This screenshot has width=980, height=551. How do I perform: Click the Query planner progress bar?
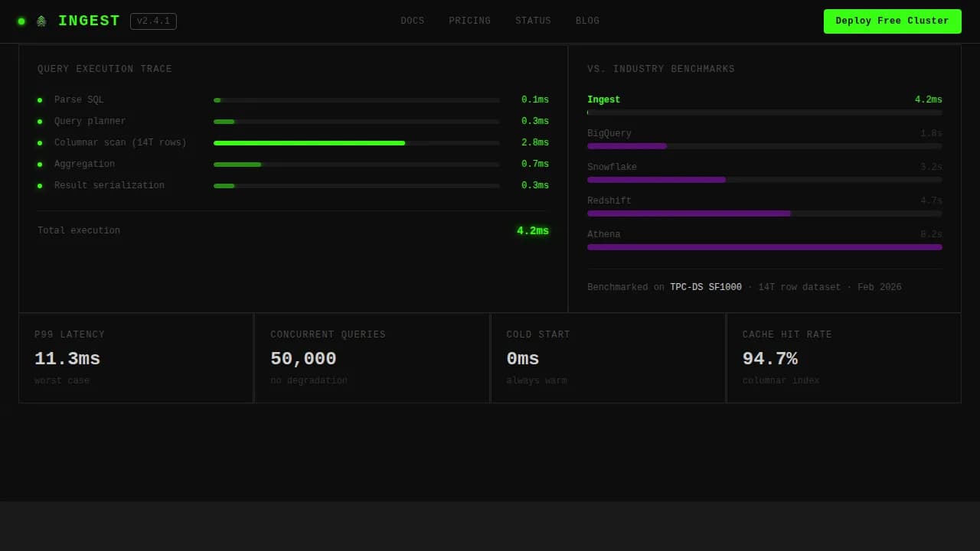point(357,122)
